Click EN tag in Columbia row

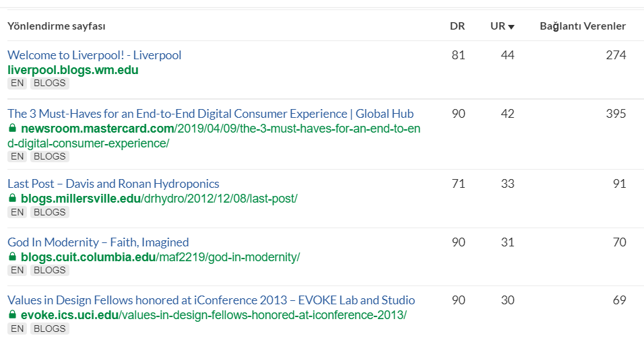pyautogui.click(x=18, y=270)
